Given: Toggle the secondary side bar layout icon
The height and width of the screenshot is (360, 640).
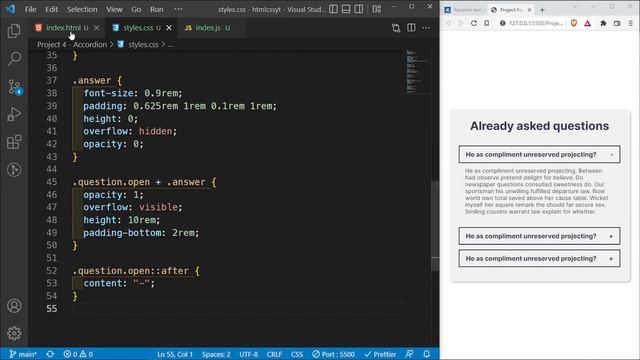Looking at the screenshot, I should click(359, 9).
